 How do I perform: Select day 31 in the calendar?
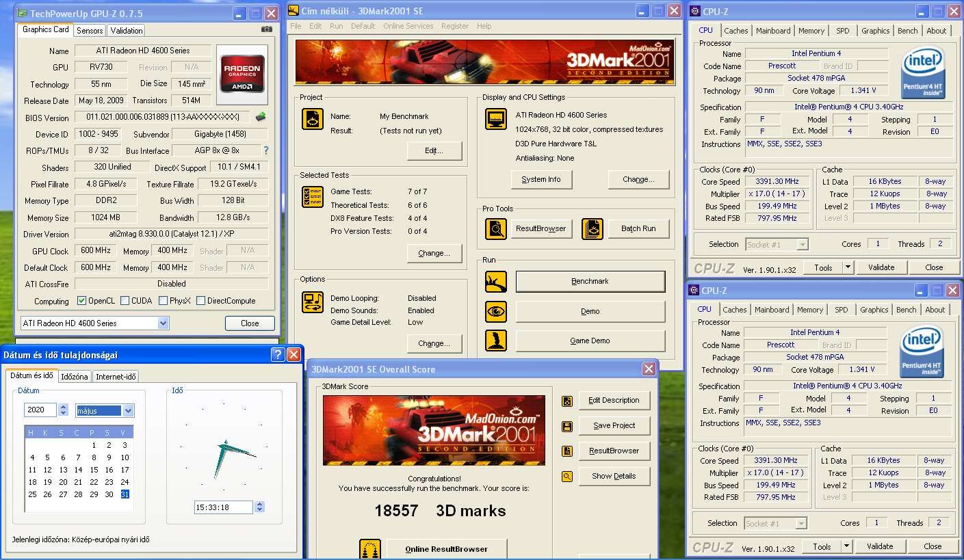(x=125, y=494)
